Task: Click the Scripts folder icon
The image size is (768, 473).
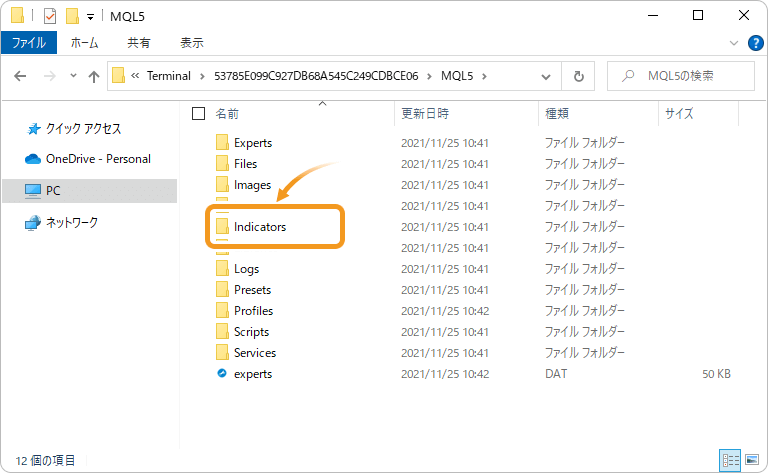Action: pos(222,332)
